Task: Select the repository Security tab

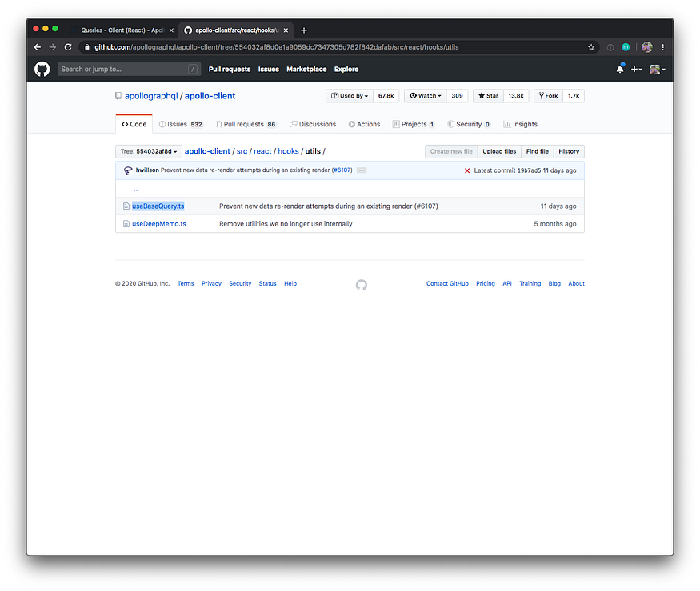Action: click(469, 124)
